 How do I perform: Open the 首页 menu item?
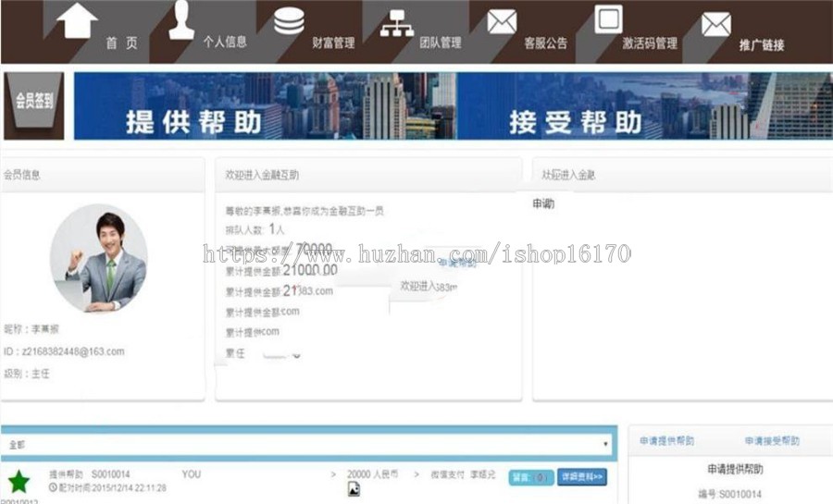pos(121,43)
